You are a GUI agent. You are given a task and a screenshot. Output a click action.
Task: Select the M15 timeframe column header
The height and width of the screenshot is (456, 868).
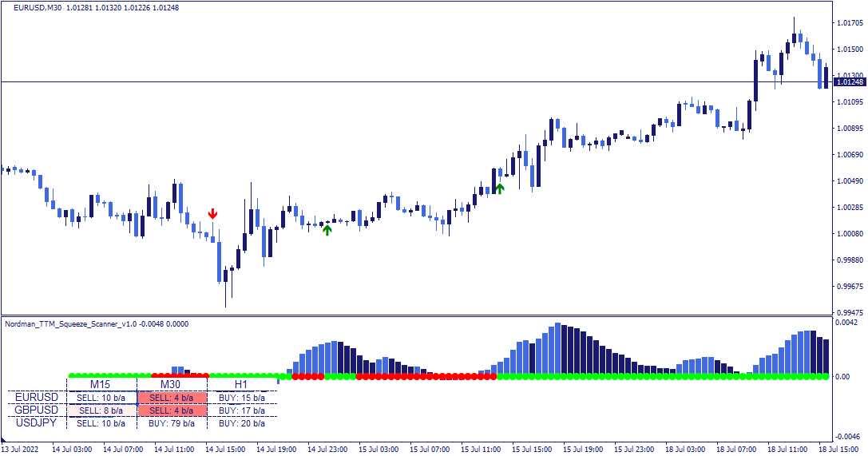pos(100,384)
